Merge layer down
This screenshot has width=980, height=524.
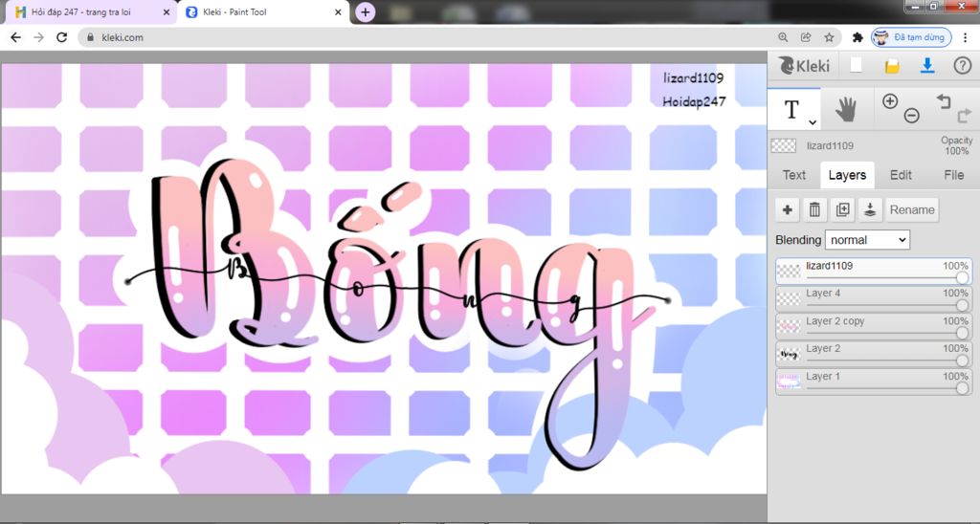coord(869,209)
